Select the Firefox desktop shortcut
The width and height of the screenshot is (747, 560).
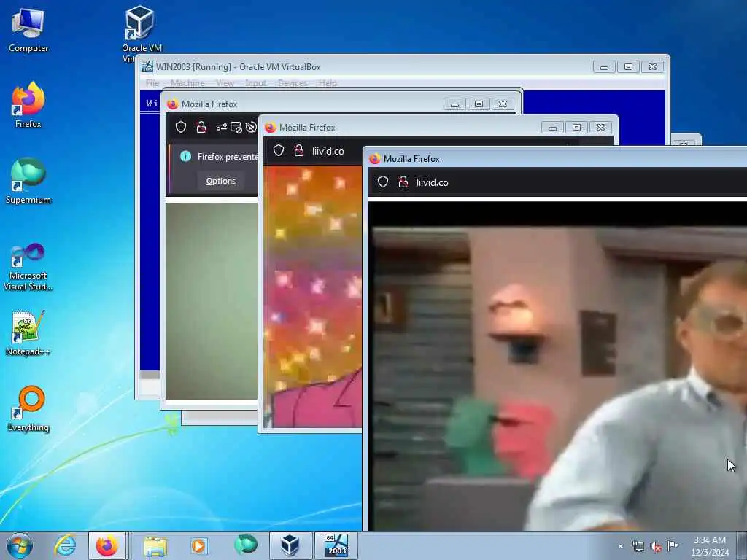coord(28,105)
